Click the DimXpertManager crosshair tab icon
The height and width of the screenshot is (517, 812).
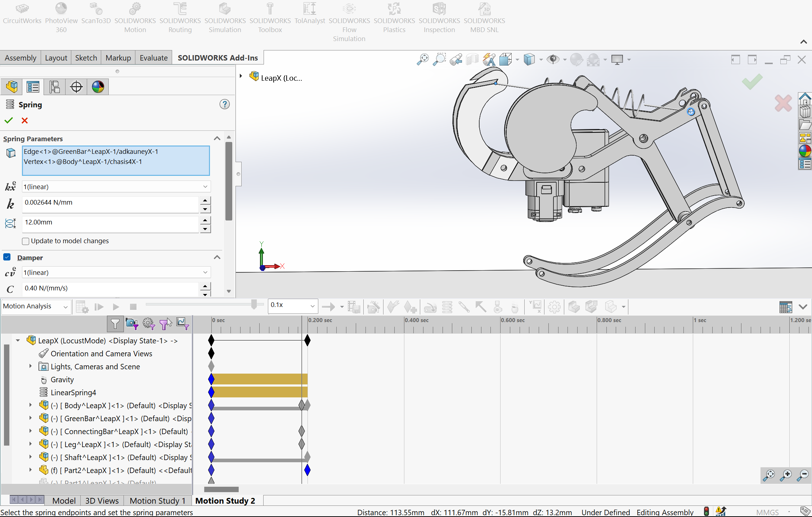coord(76,87)
